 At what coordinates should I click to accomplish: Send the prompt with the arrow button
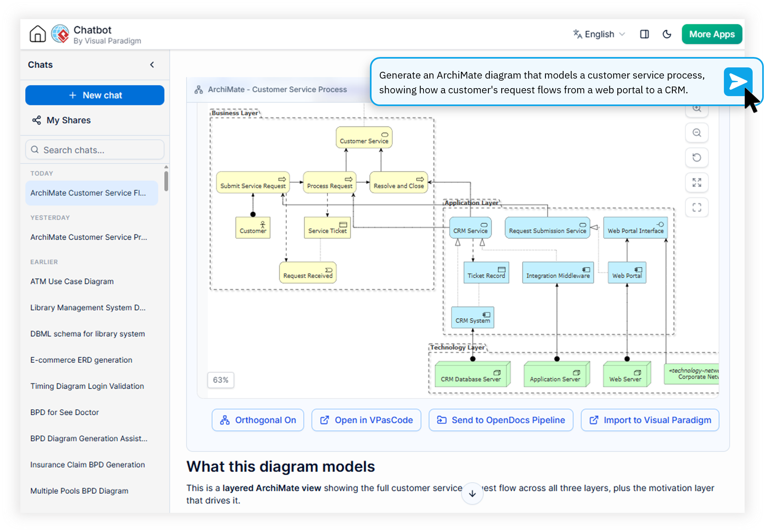coord(738,82)
